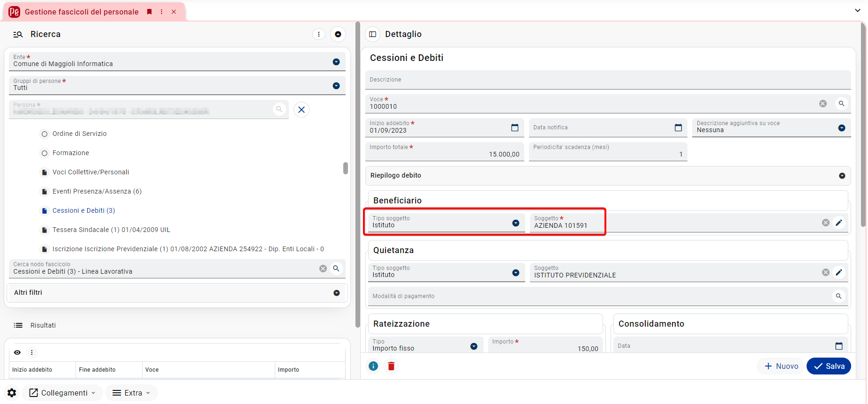Click the search magnifier in Voce field
Image resolution: width=868 pixels, height=404 pixels.
click(841, 104)
